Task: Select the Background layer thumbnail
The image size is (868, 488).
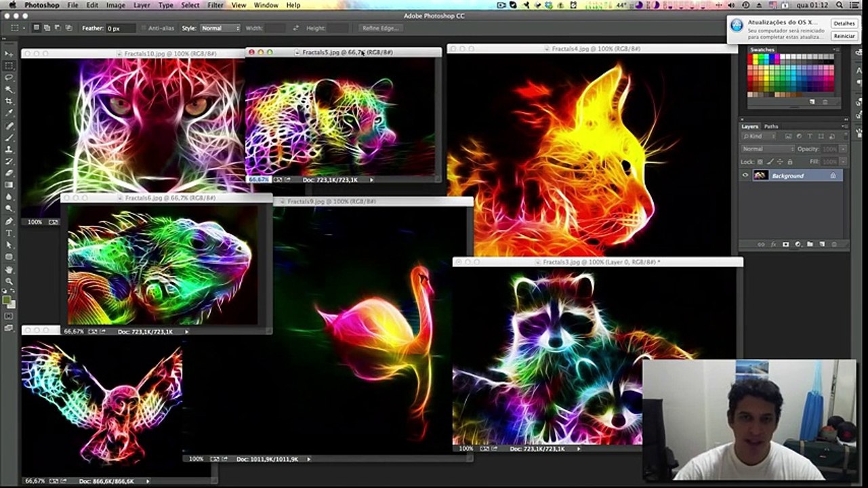Action: pyautogui.click(x=760, y=176)
